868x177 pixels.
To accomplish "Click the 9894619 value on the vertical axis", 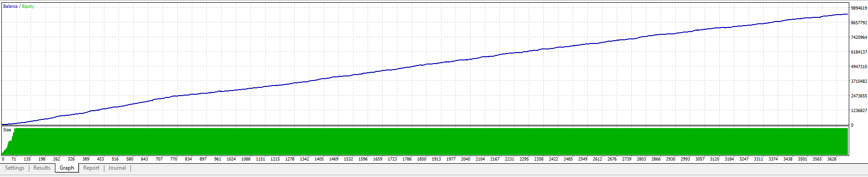I will click(x=859, y=8).
